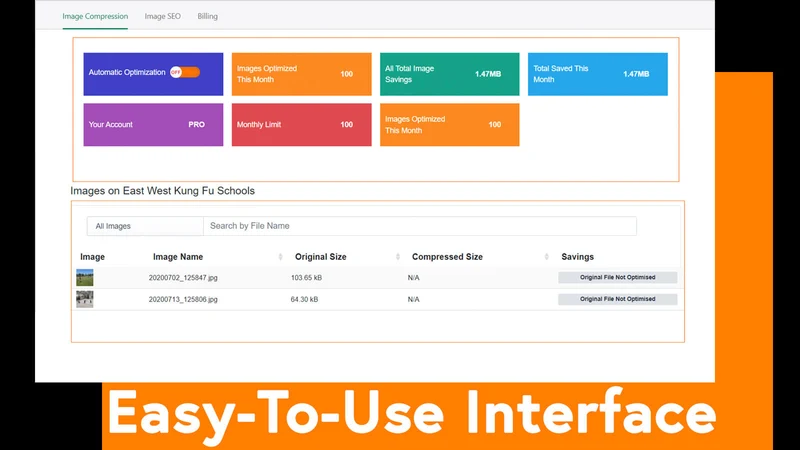Click thumbnail of 20200713_125806.jpg

85,299
